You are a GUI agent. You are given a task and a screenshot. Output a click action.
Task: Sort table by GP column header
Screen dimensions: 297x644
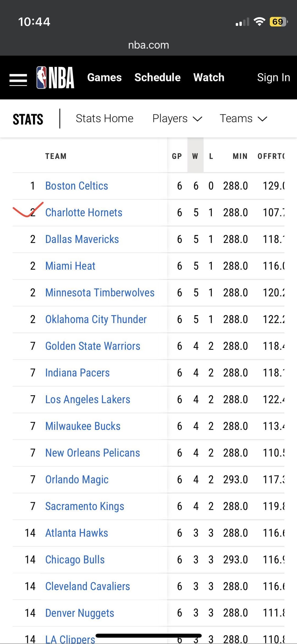(x=177, y=156)
